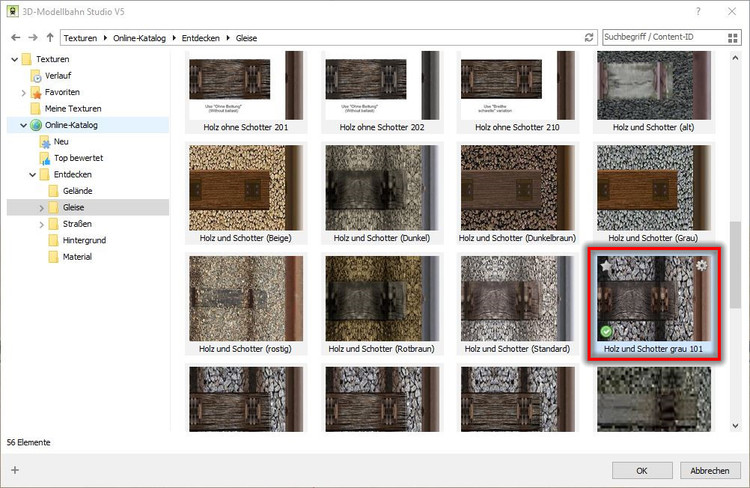This screenshot has height=488, width=750.
Task: Select Top bewertet in the tree
Action: tap(78, 158)
